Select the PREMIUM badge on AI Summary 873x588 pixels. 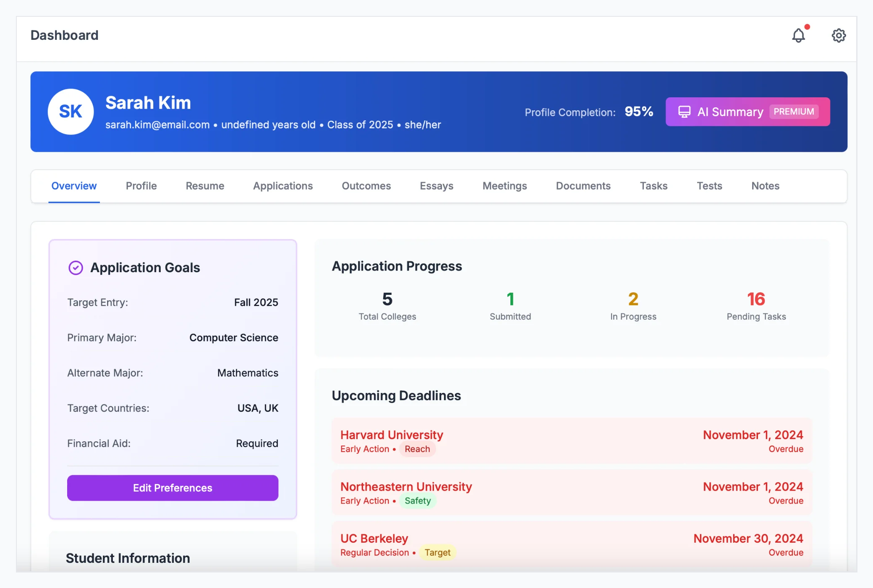[793, 111]
